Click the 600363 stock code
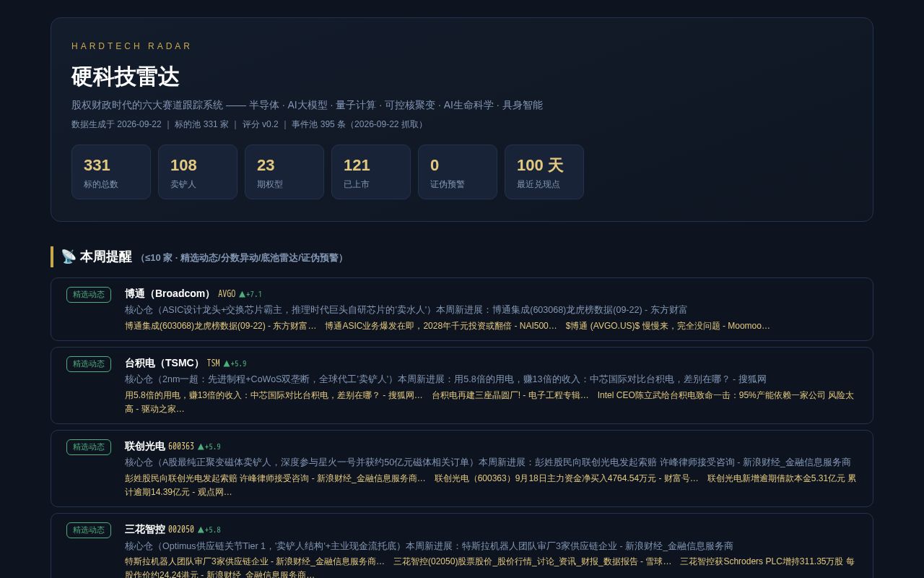 [x=181, y=447]
